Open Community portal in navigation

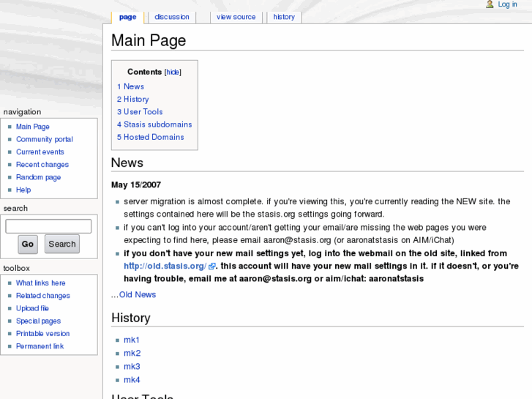[45, 139]
